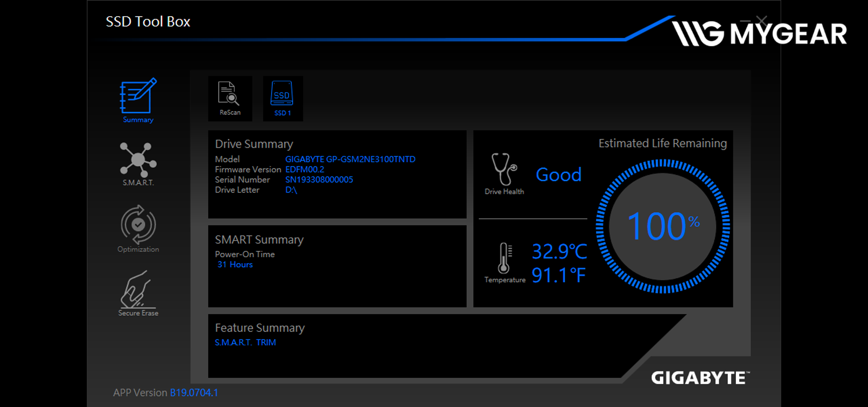Click the Temperature thermometer icon
Viewport: 868px width, 407px height.
click(504, 258)
